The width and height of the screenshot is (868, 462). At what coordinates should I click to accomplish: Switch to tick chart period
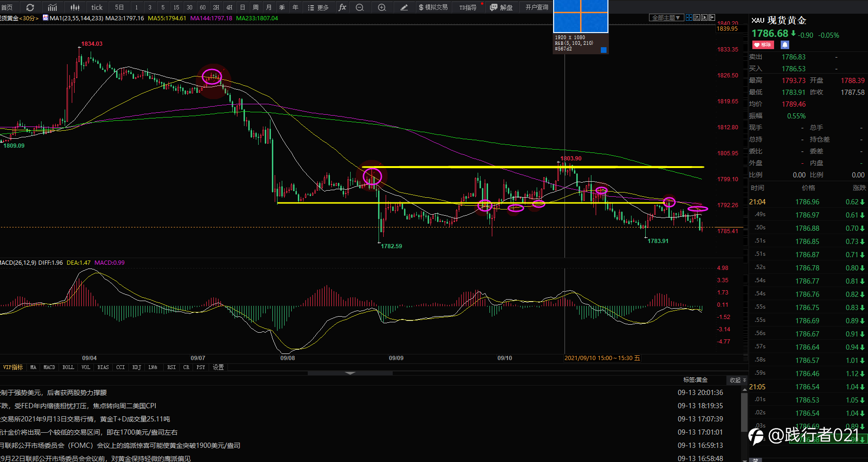(x=97, y=8)
